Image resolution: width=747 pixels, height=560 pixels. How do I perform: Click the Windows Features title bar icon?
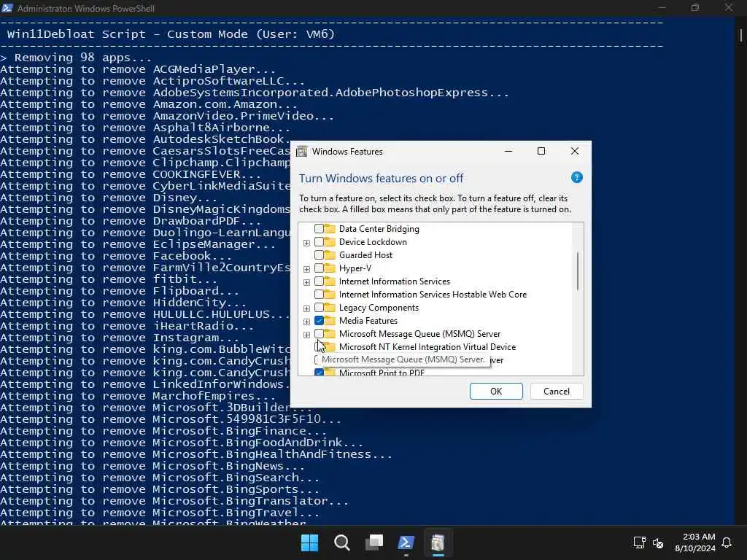301,152
